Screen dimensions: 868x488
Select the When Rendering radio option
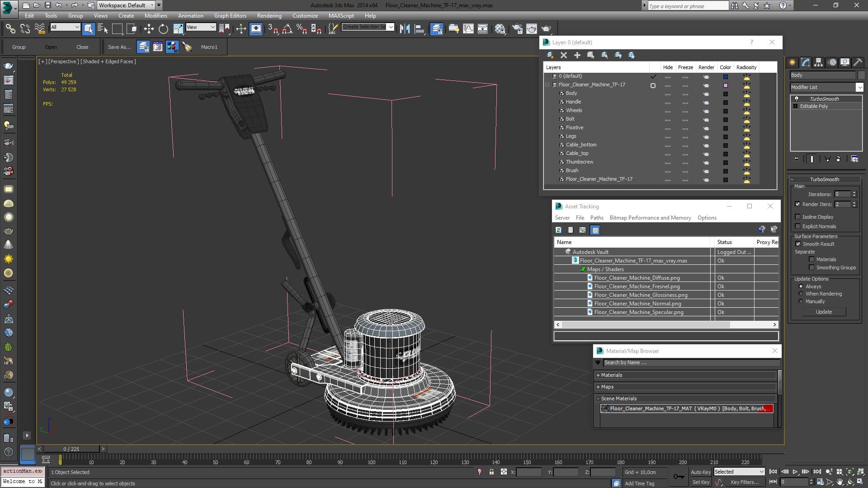coord(801,294)
